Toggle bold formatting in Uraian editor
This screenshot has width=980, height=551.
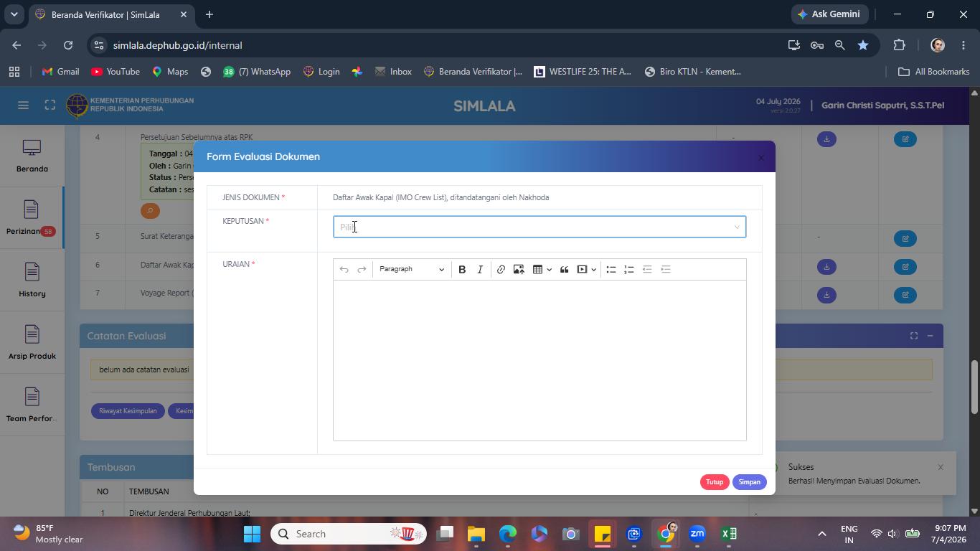(462, 270)
